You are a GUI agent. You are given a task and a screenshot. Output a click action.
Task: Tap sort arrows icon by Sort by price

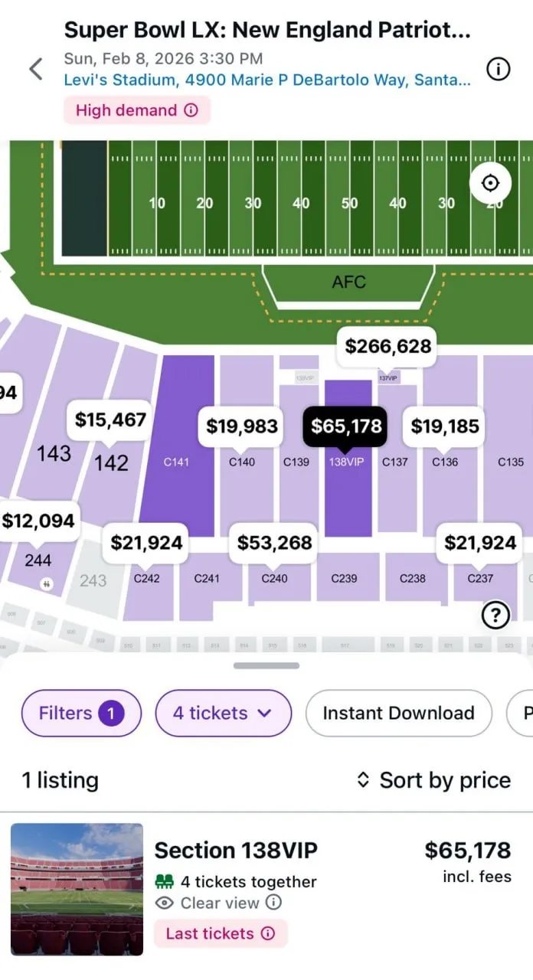coord(363,780)
